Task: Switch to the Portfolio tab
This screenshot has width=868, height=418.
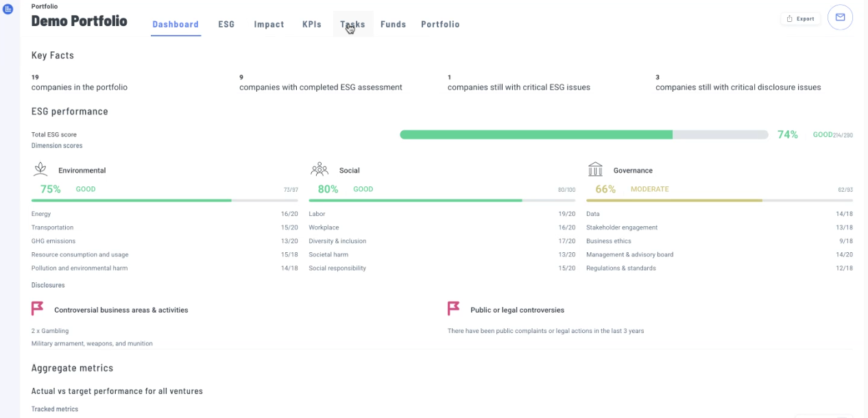Action: [440, 25]
